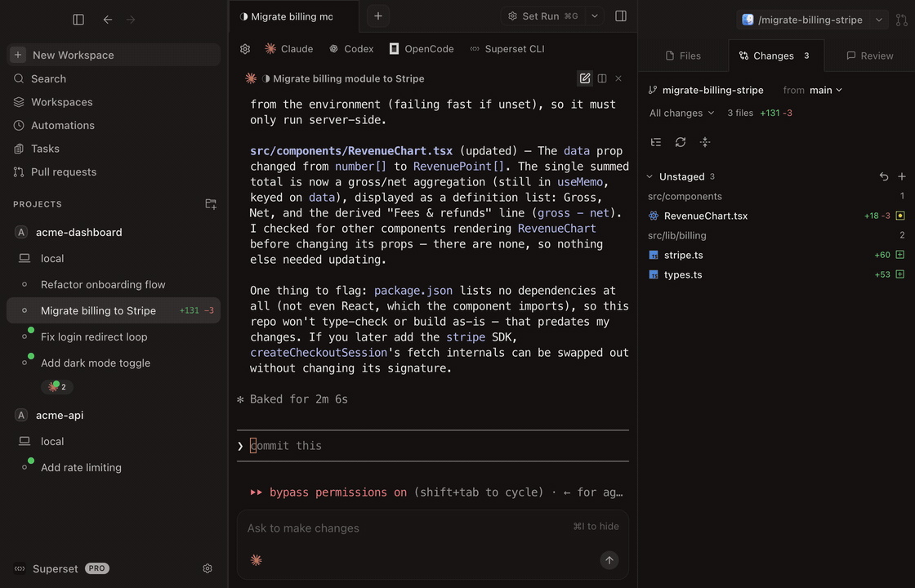The height and width of the screenshot is (588, 915).
Task: Open the All changes filter dropdown
Action: pos(681,114)
